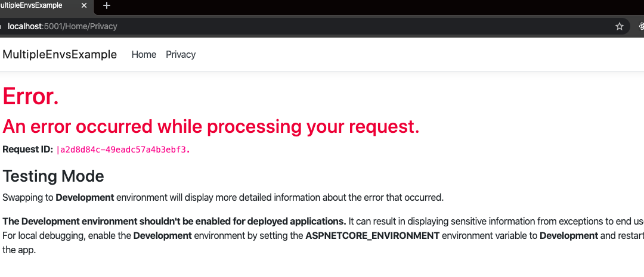Click the extension icon right of address bar

click(641, 26)
